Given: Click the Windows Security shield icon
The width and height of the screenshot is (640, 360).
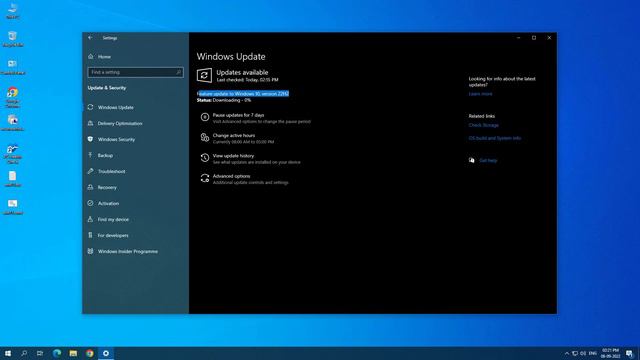Looking at the screenshot, I should pyautogui.click(x=90, y=139).
